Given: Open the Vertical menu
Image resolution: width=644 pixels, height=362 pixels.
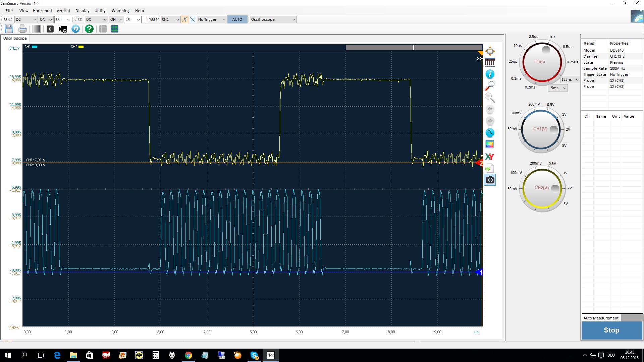Looking at the screenshot, I should [x=63, y=11].
